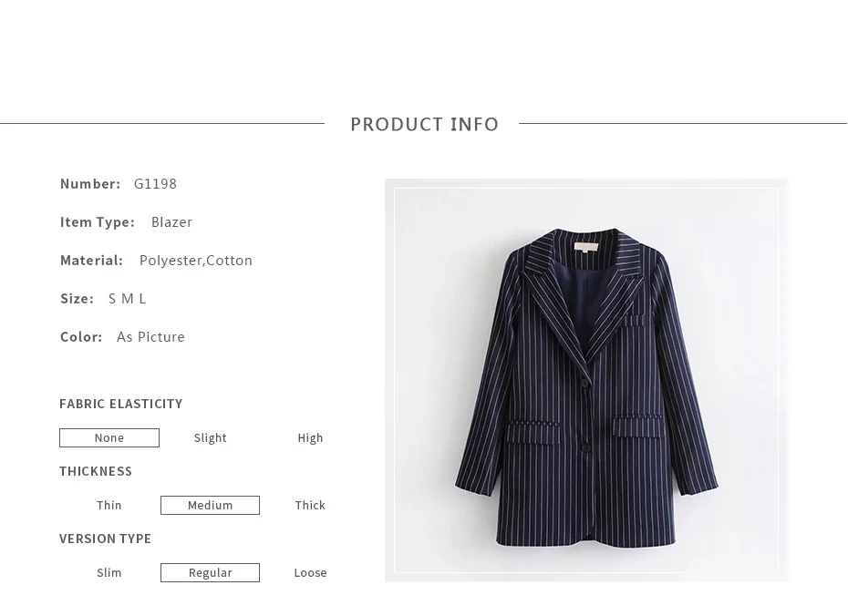848x616 pixels.
Task: Click the Blazer item type text
Action: click(171, 222)
